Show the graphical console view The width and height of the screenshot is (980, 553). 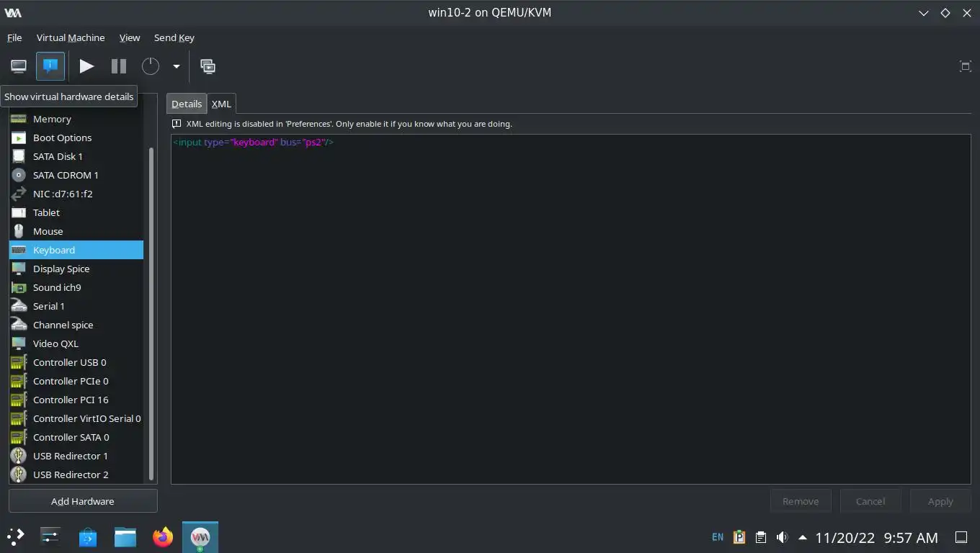click(19, 66)
